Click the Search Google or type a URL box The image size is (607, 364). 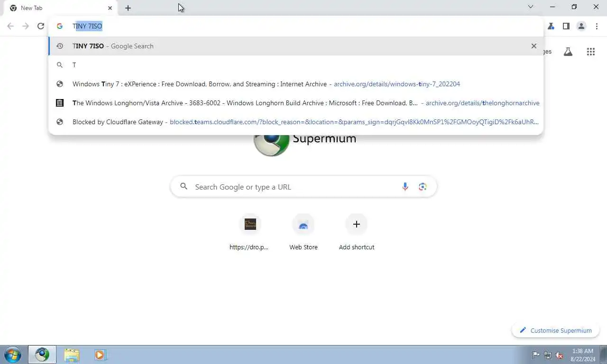coord(303,187)
